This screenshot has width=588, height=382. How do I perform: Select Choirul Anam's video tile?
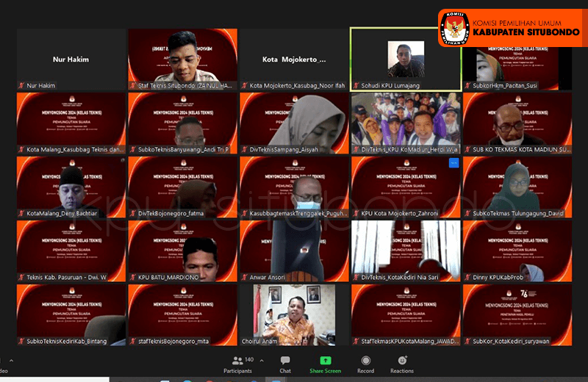pyautogui.click(x=294, y=311)
